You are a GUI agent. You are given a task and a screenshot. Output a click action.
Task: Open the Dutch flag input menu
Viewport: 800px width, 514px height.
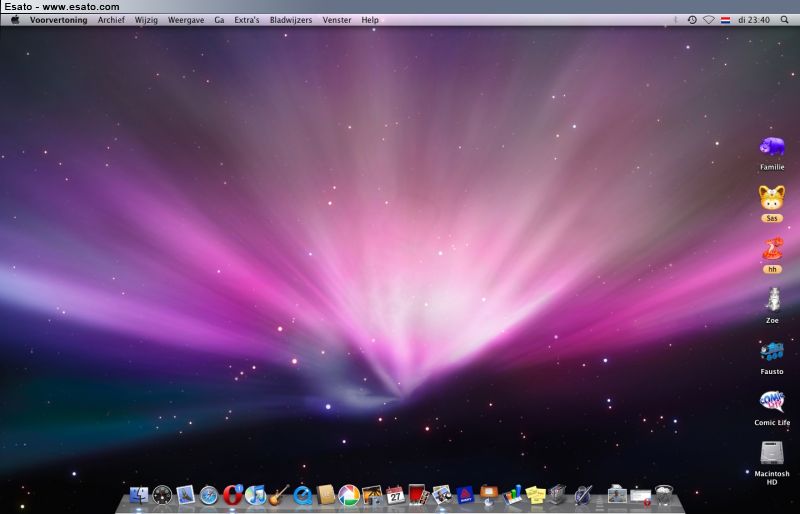coord(726,20)
